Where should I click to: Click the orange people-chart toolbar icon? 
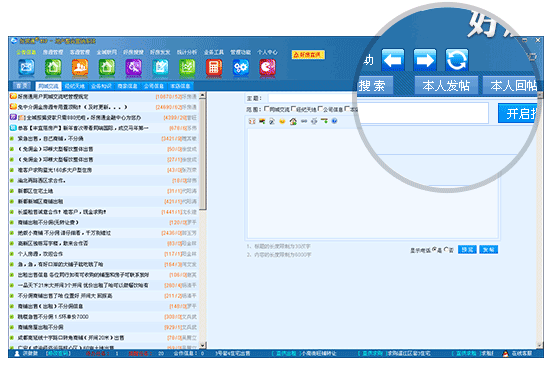80,68
